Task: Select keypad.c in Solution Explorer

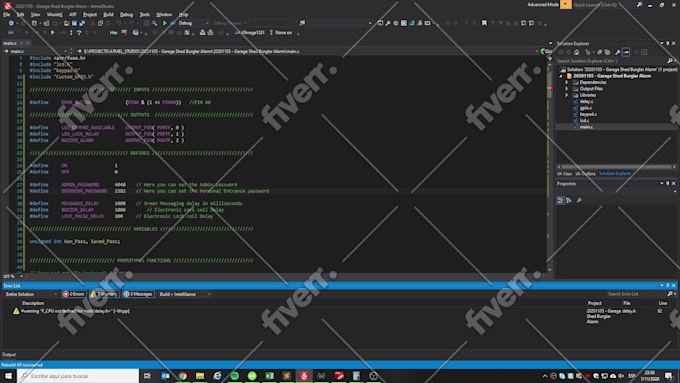Action: click(x=588, y=114)
